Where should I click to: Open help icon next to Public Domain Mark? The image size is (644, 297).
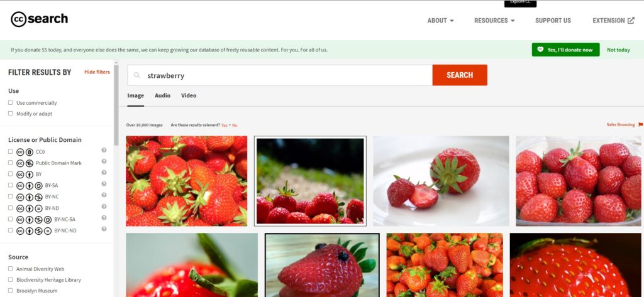[104, 161]
